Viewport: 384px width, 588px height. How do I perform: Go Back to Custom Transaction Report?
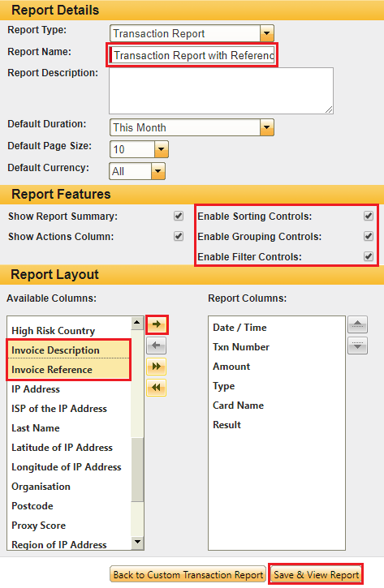188,574
